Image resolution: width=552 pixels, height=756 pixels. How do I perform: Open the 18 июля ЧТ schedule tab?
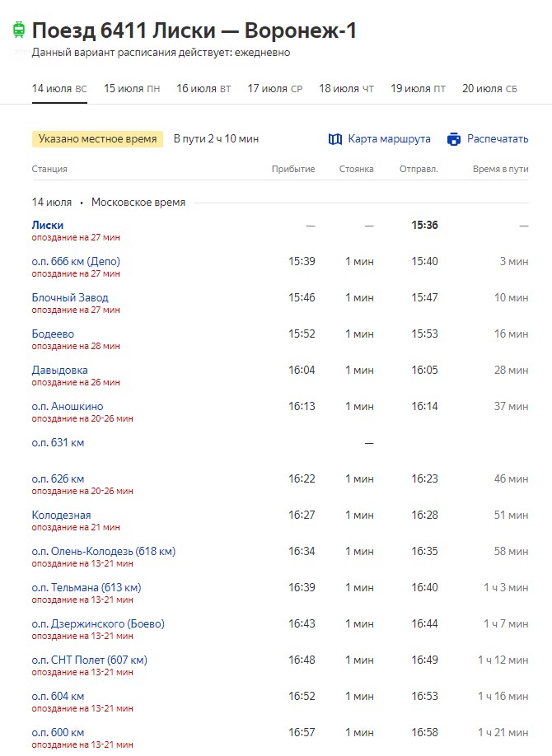point(347,89)
